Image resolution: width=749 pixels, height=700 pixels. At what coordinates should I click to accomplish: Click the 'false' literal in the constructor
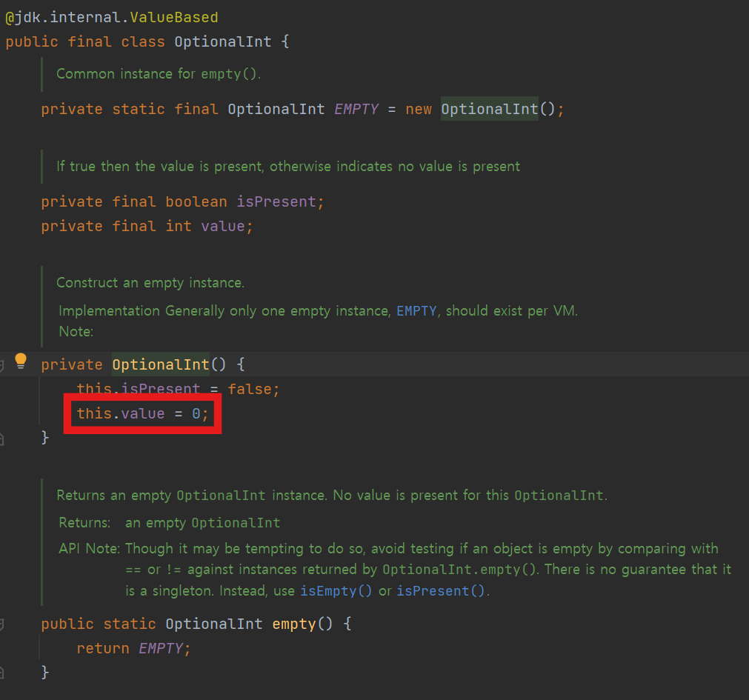[x=250, y=389]
